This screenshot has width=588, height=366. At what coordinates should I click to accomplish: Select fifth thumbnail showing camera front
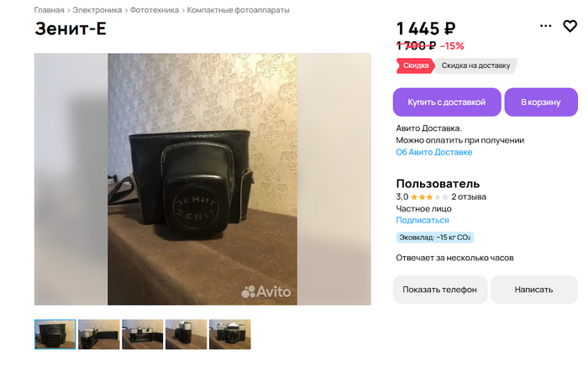pos(230,335)
